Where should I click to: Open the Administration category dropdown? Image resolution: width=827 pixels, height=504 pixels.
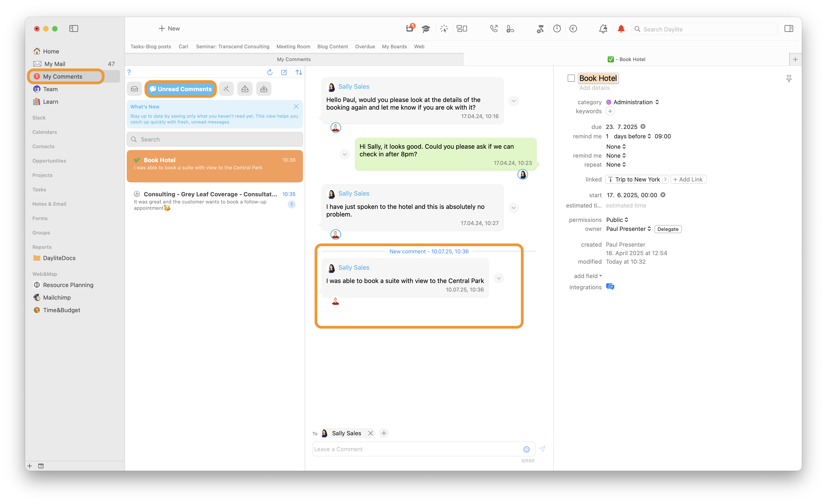636,102
